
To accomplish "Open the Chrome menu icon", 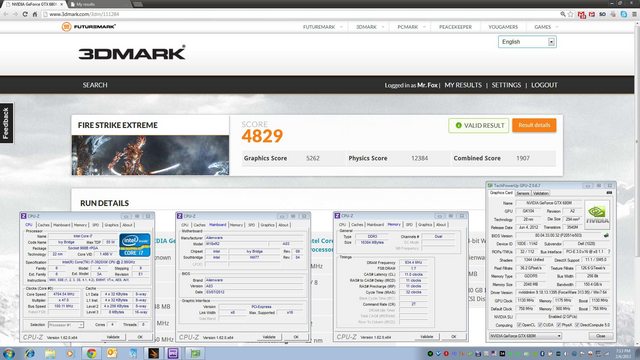I will point(634,14).
